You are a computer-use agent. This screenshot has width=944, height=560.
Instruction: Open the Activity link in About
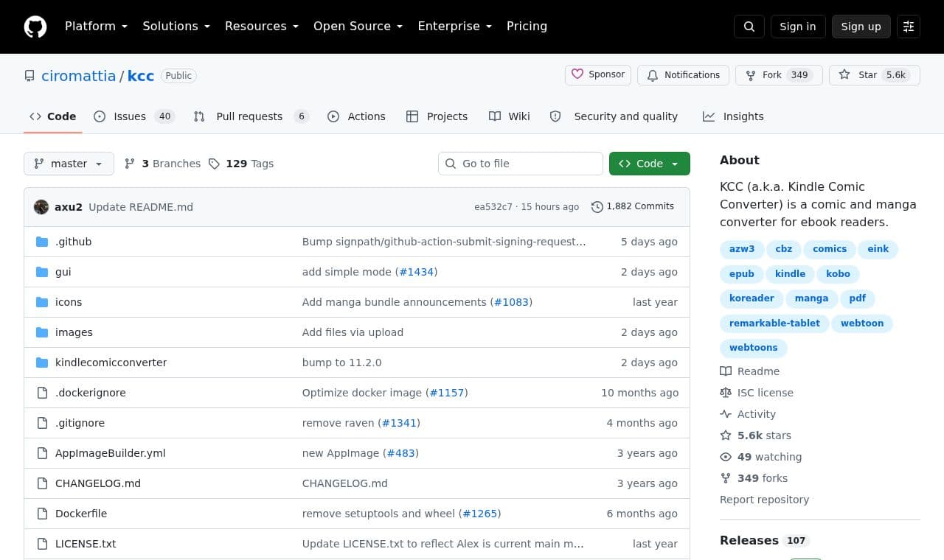(748, 414)
